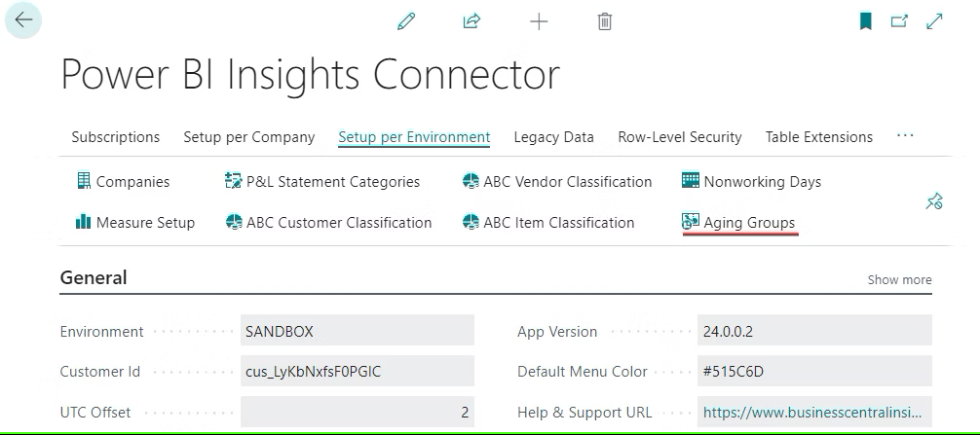Click the Customer Id field
Image resolution: width=980 pixels, height=435 pixels.
(x=358, y=372)
